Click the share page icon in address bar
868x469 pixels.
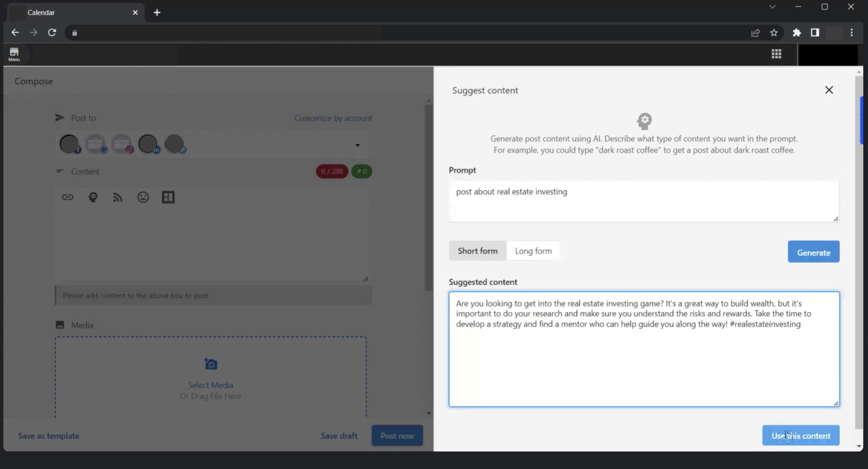coord(755,33)
